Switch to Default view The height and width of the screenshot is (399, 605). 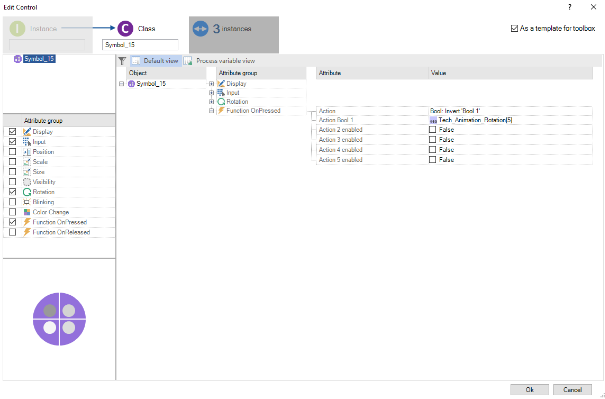[155, 61]
